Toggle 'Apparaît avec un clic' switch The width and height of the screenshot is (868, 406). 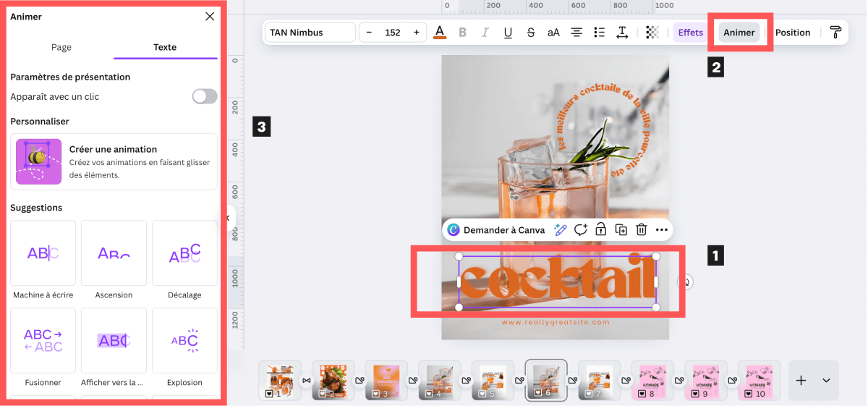[x=205, y=96]
